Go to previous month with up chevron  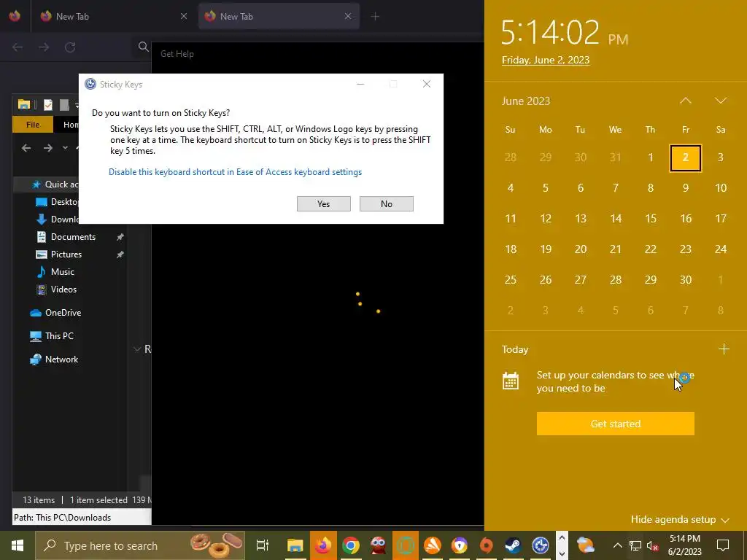pyautogui.click(x=685, y=101)
